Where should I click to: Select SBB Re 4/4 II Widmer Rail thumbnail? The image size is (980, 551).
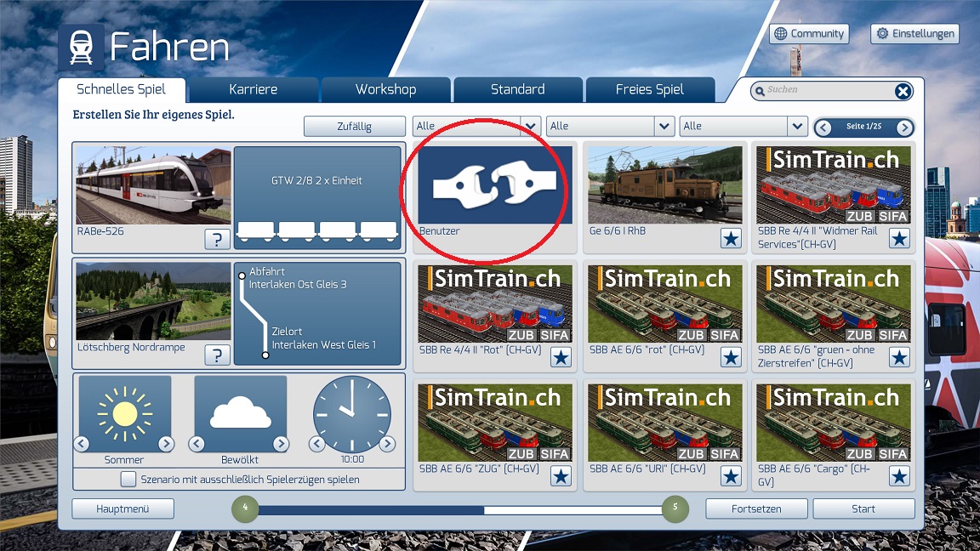pos(834,185)
